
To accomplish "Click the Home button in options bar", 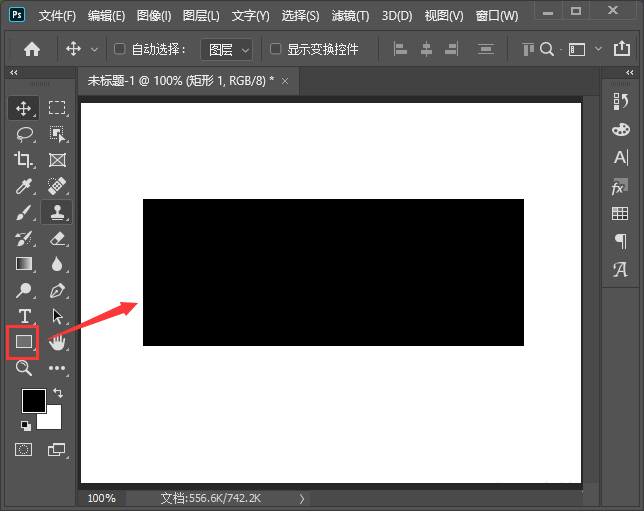I will [32, 49].
